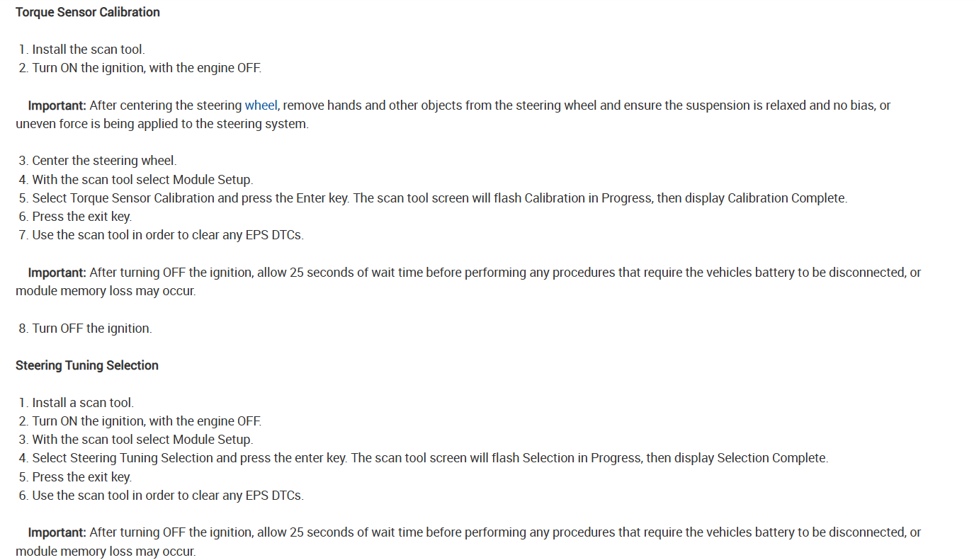Viewport: 974px width, 560px height.
Task: Click step 4 "With the scan tool select Module Setup."
Action: pyautogui.click(x=142, y=180)
